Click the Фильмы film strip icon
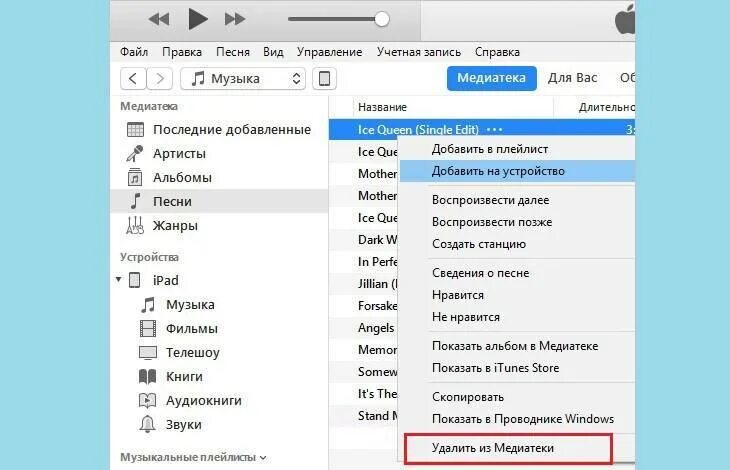Image resolution: width=730 pixels, height=470 pixels. click(x=148, y=329)
